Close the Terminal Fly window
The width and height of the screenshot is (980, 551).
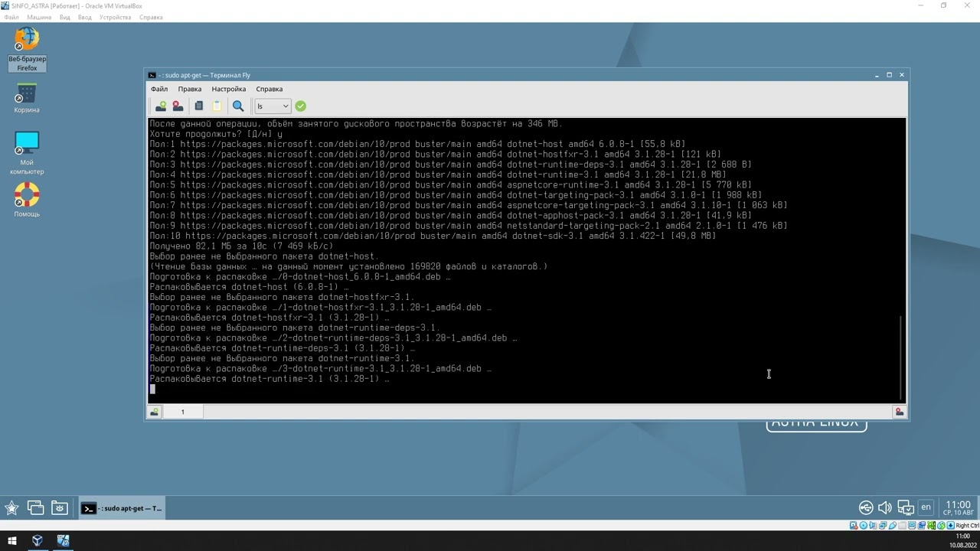coord(901,75)
